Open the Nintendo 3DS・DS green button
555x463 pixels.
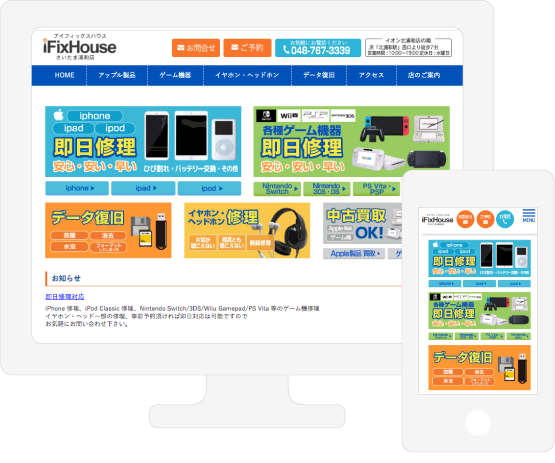[327, 189]
